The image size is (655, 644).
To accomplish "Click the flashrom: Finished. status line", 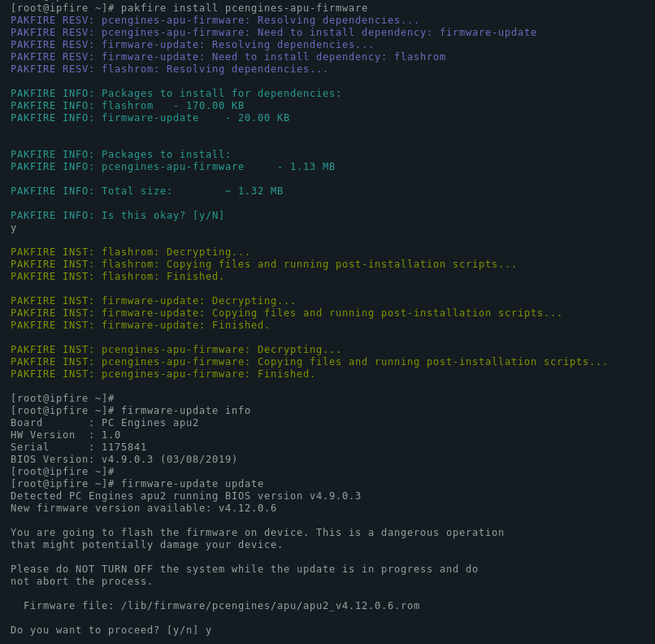I will [x=117, y=276].
